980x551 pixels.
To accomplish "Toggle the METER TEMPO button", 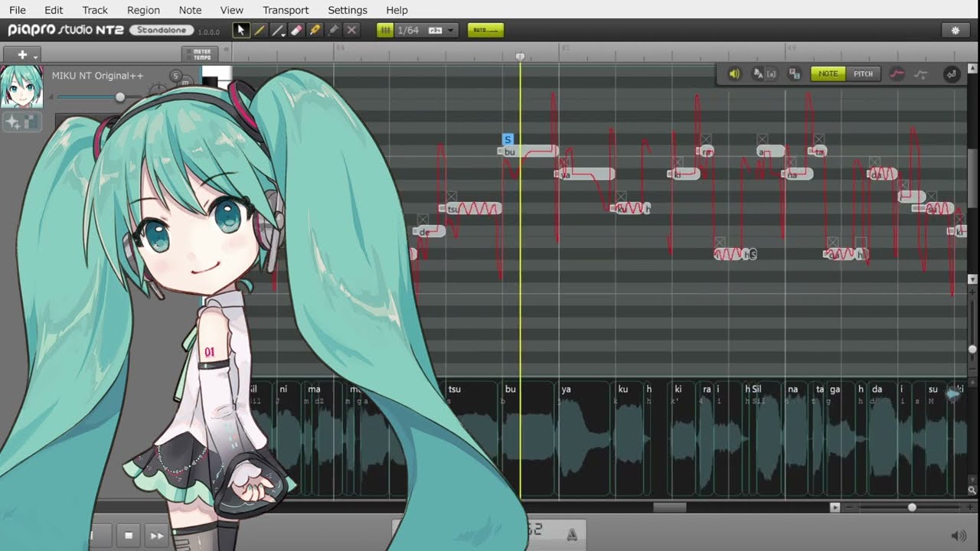I will click(x=199, y=54).
